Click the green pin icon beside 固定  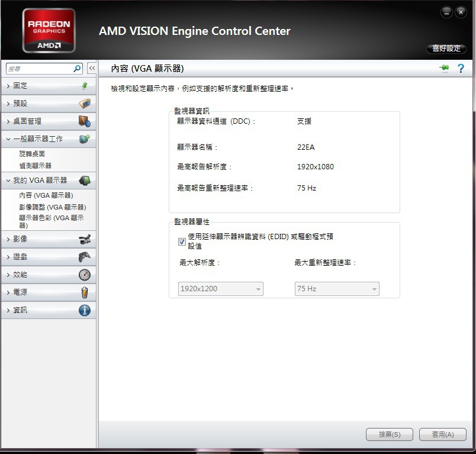pos(85,86)
